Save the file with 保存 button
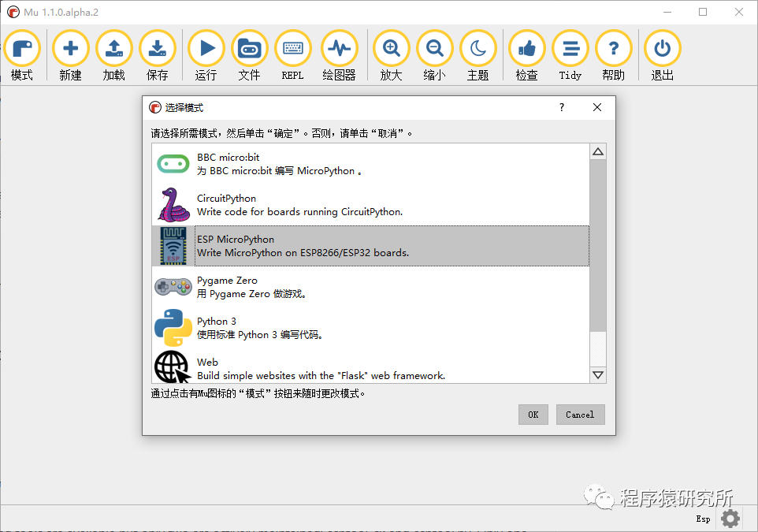Image resolution: width=758 pixels, height=532 pixels. click(158, 56)
